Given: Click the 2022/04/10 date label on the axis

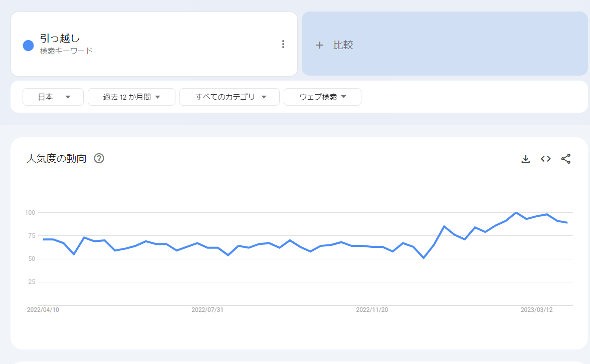Looking at the screenshot, I should [43, 310].
